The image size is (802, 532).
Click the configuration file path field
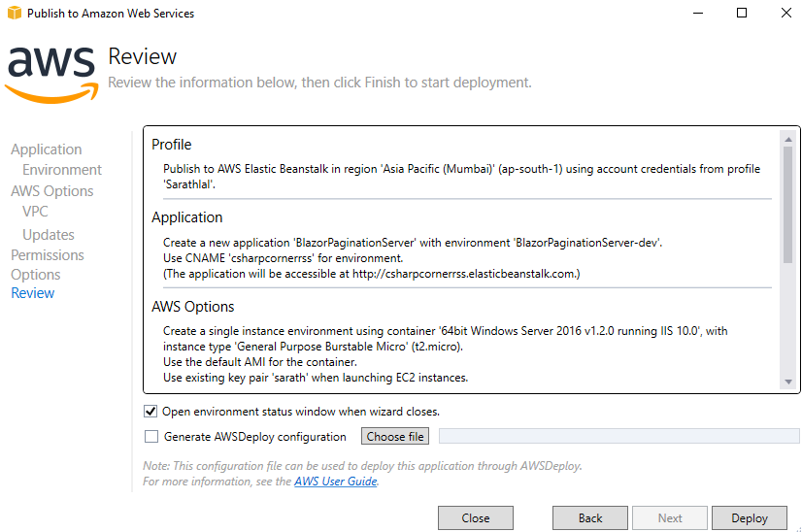click(x=618, y=436)
